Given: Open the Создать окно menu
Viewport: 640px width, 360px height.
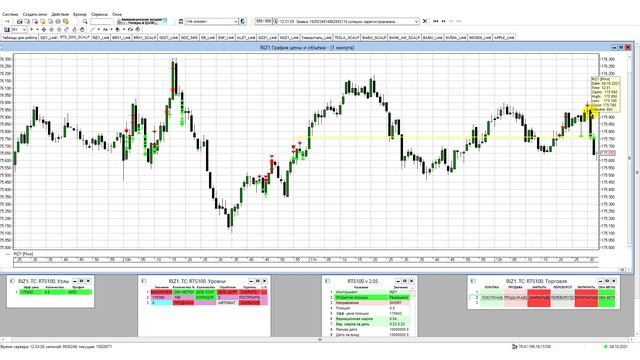Looking at the screenshot, I should [35, 14].
